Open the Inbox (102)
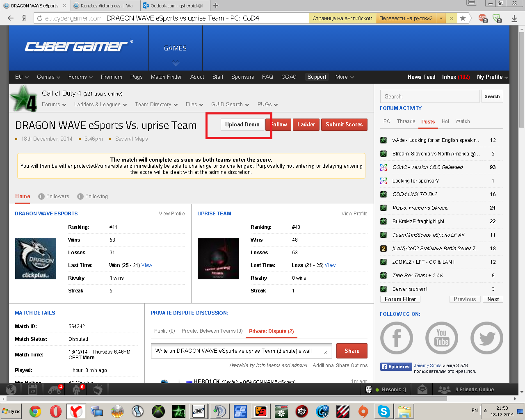 click(x=456, y=77)
